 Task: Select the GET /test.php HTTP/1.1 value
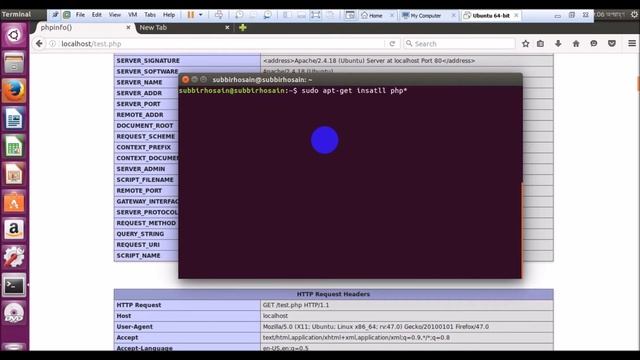[296, 305]
